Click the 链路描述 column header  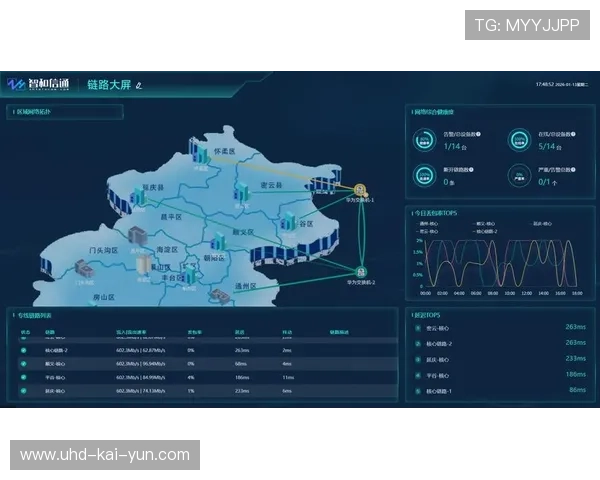(x=339, y=332)
